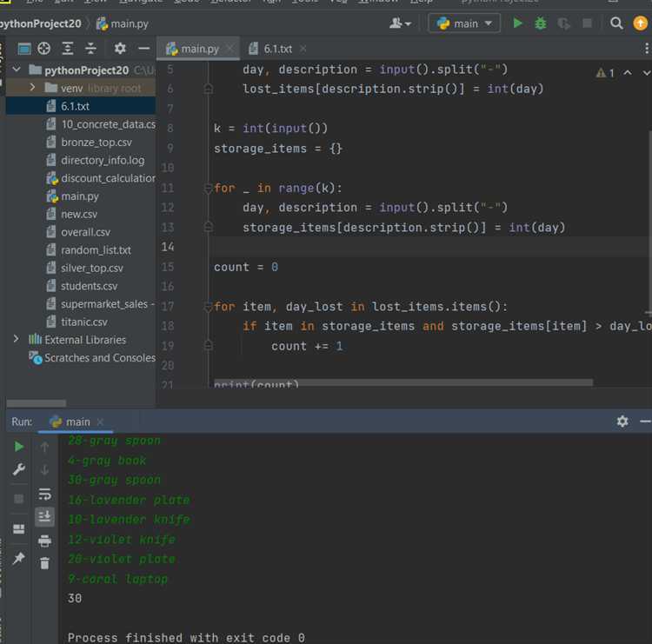The height and width of the screenshot is (644, 652).
Task: Click the grey Stop square in top toolbar
Action: tap(587, 23)
